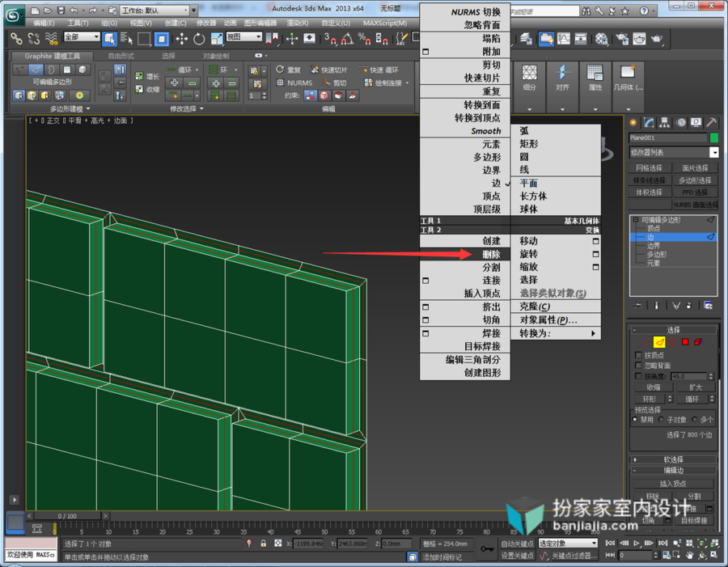Choose 转换到面 in the quad menu
The width and height of the screenshot is (728, 567).
click(465, 104)
